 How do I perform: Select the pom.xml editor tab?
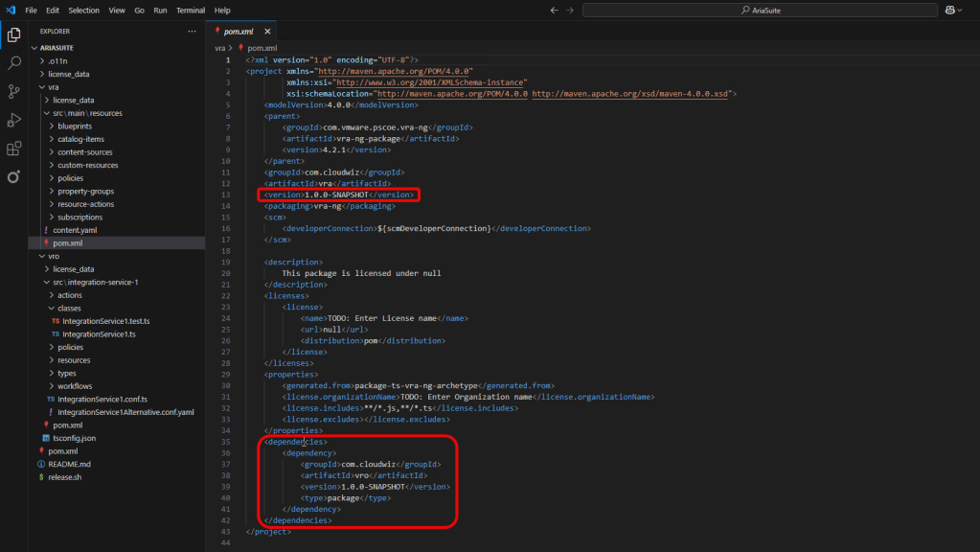(x=238, y=31)
